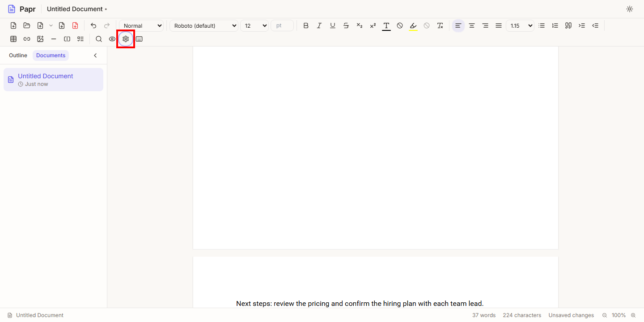Viewport: 644px width, 322px height.
Task: Create a new document
Action: point(13,25)
